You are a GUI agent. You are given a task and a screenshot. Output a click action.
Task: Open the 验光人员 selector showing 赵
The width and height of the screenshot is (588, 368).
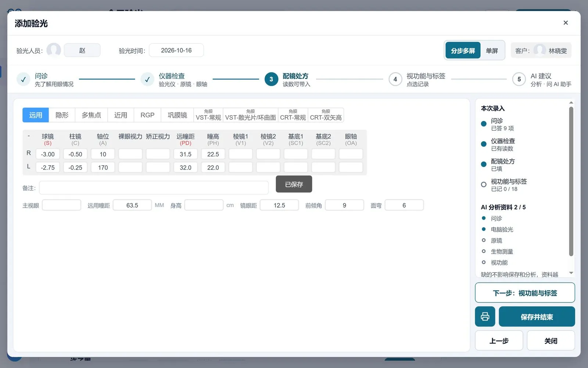(x=82, y=50)
